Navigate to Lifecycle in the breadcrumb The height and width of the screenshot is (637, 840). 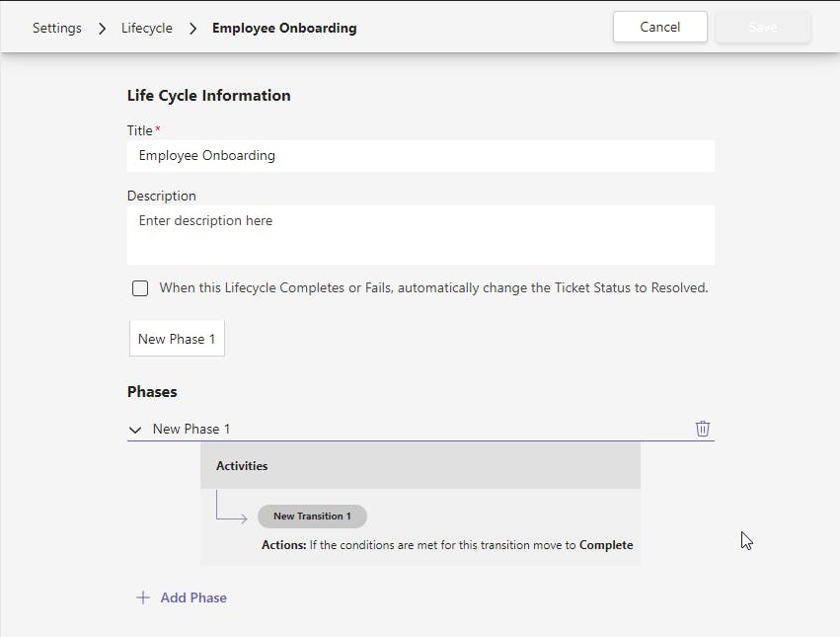pyautogui.click(x=147, y=28)
